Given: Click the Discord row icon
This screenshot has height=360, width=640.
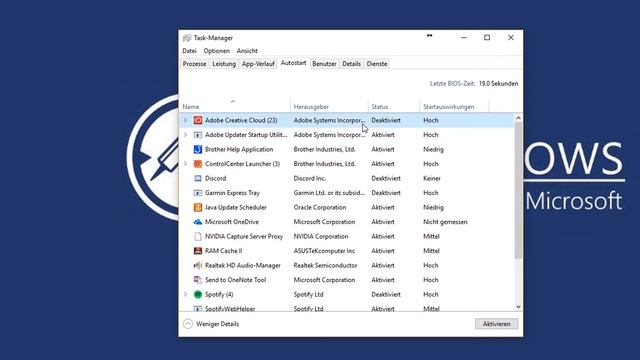Looking at the screenshot, I should [198, 178].
